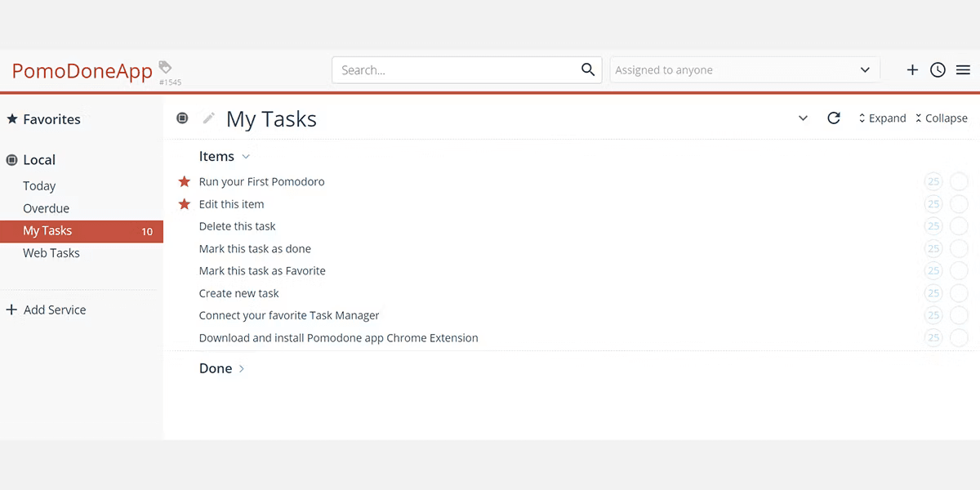The width and height of the screenshot is (980, 490).
Task: Click the search magnifier icon
Action: pyautogui.click(x=588, y=69)
